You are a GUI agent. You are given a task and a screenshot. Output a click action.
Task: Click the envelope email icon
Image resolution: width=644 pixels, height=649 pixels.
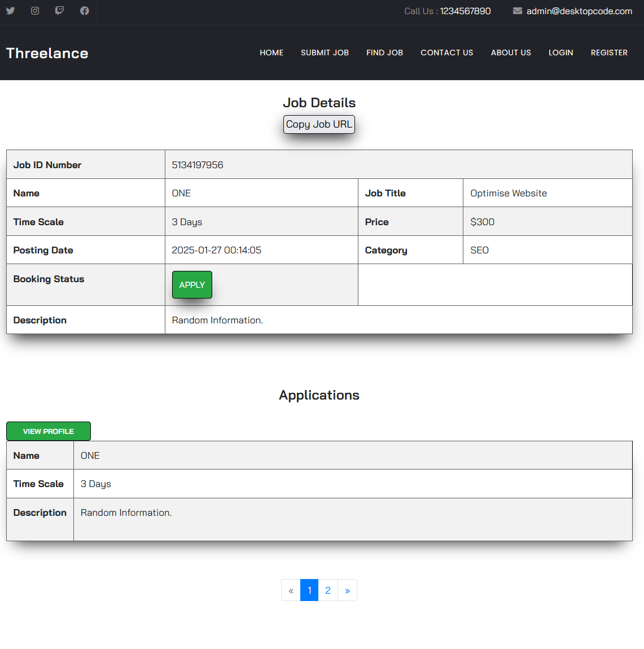517,11
